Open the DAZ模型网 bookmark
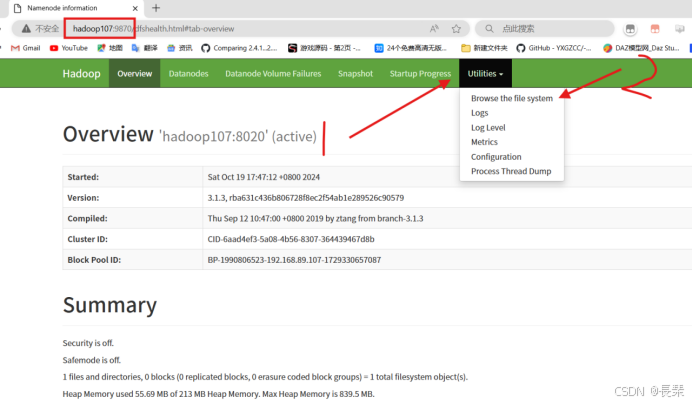 coord(641,48)
